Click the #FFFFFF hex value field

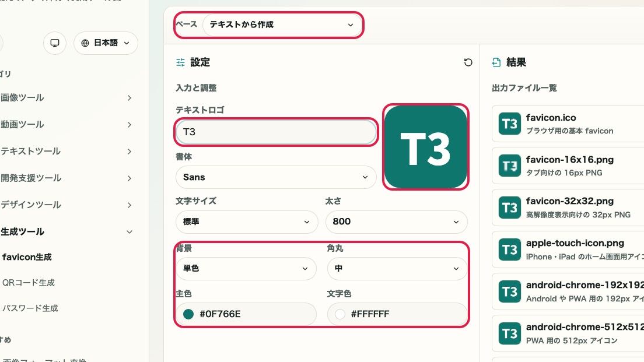[x=397, y=314]
